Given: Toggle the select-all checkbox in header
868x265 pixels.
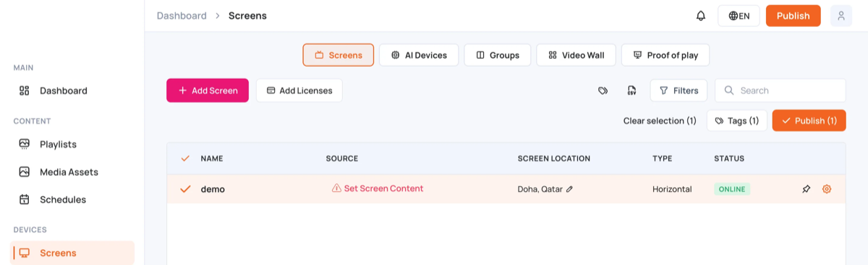Looking at the screenshot, I should click(x=185, y=158).
